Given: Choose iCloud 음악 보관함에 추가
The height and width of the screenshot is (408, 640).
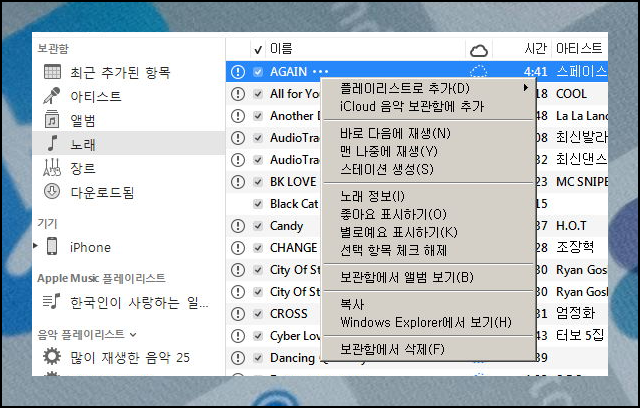Looking at the screenshot, I should 411,106.
